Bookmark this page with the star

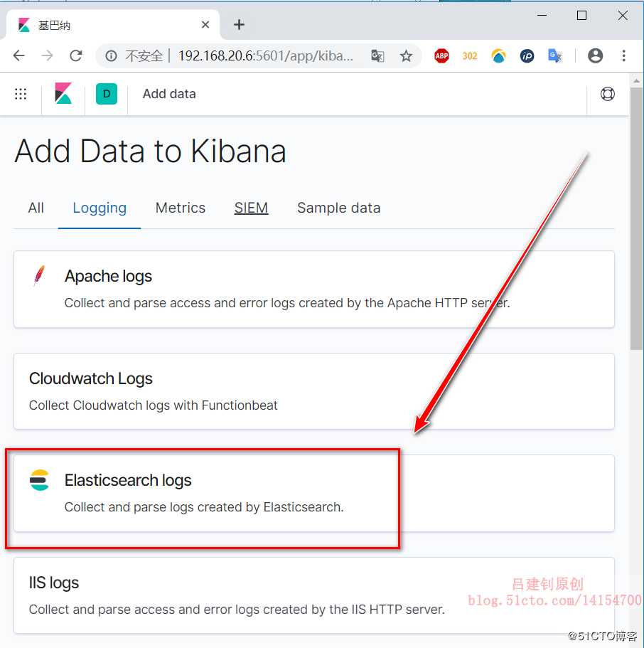tap(406, 56)
